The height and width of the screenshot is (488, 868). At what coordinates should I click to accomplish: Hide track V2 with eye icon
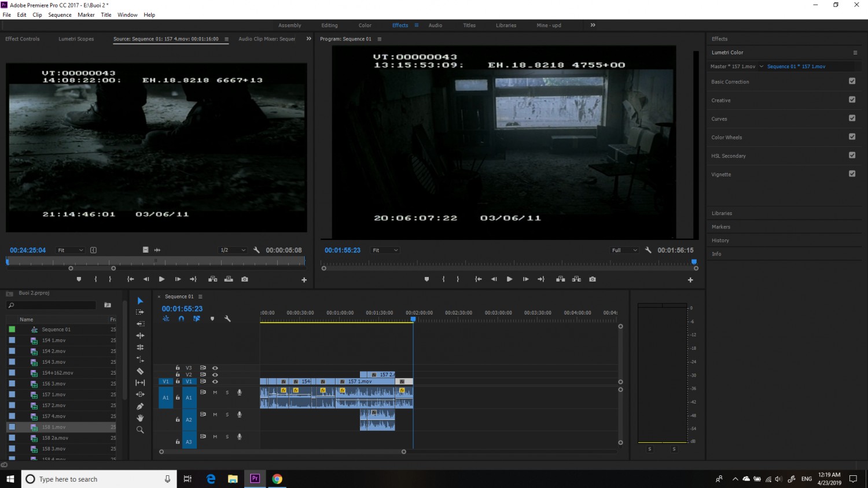click(x=215, y=375)
